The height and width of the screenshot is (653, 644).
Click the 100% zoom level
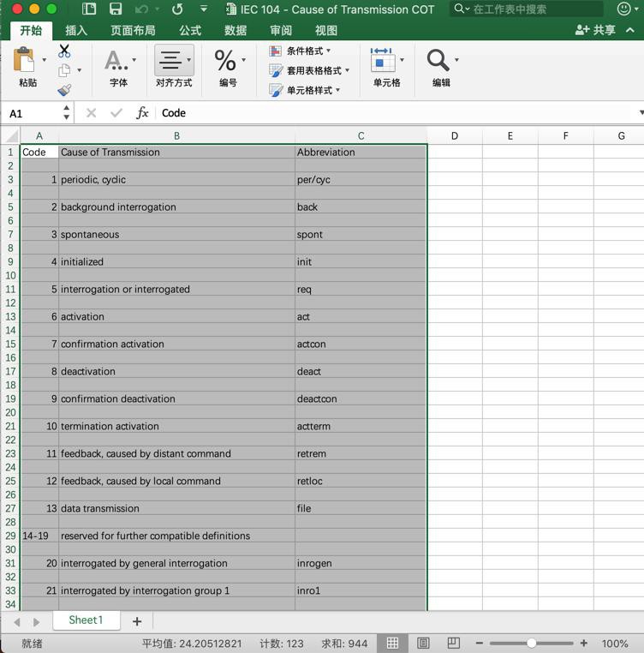click(x=614, y=644)
